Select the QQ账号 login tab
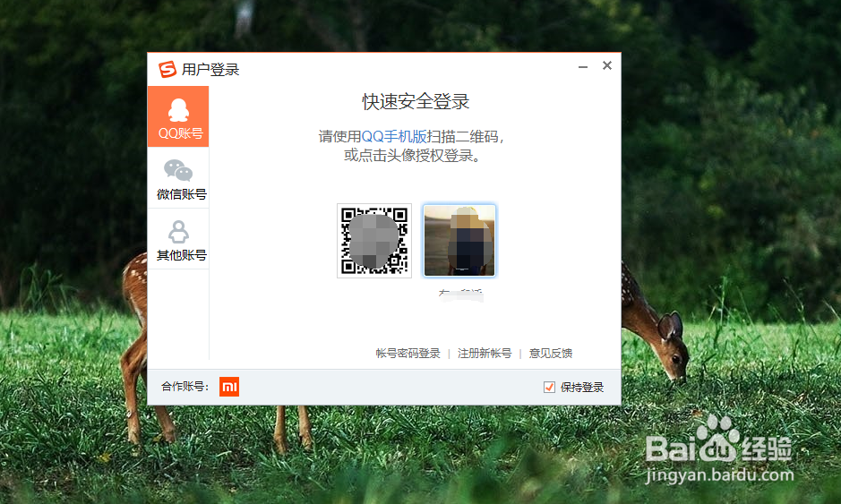Image resolution: width=841 pixels, height=504 pixels. point(178,116)
